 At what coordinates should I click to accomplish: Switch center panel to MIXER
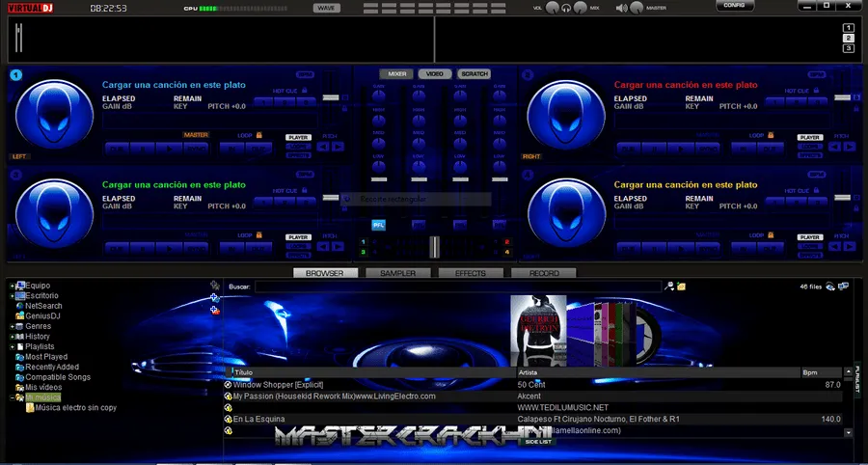point(397,73)
